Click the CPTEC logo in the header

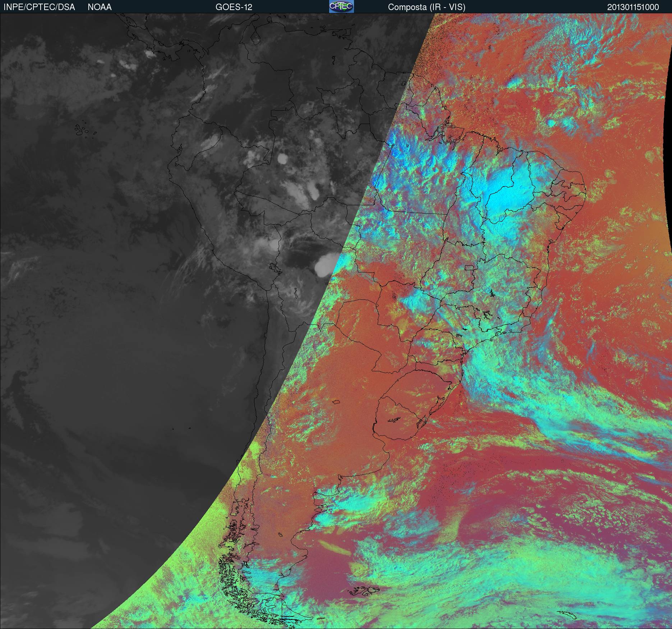pos(341,6)
